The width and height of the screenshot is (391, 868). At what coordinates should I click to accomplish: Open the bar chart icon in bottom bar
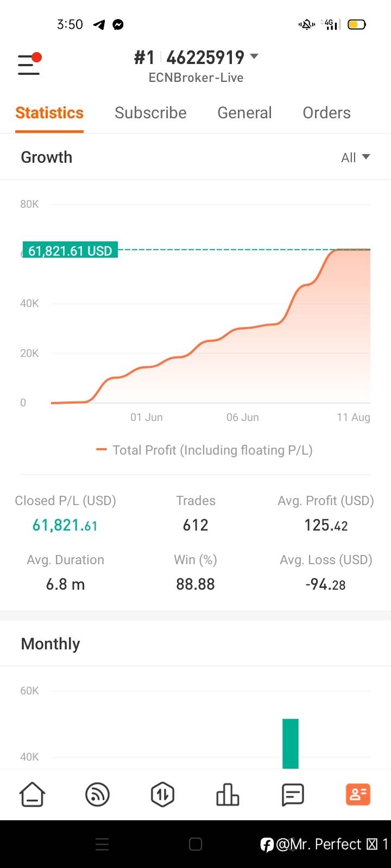click(228, 795)
